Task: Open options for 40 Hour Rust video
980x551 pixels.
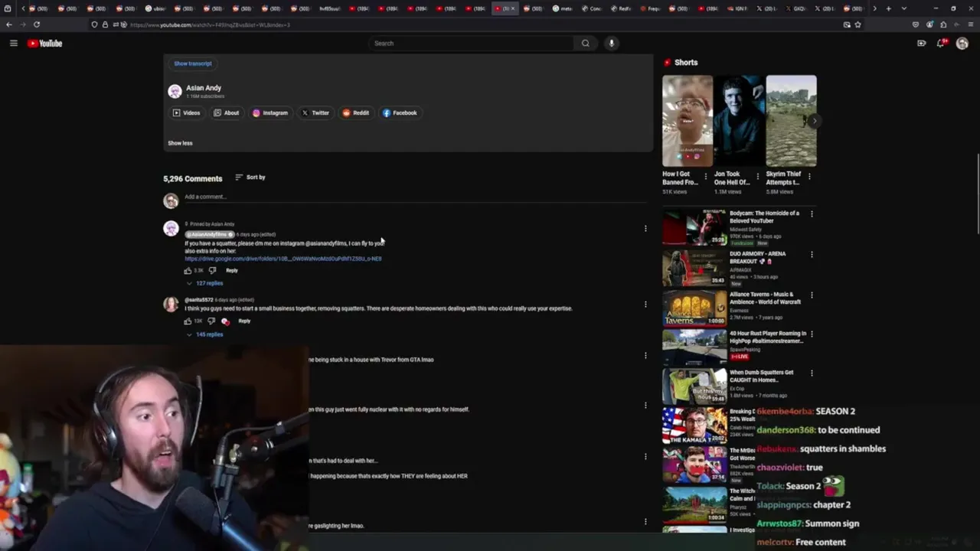Action: (812, 334)
